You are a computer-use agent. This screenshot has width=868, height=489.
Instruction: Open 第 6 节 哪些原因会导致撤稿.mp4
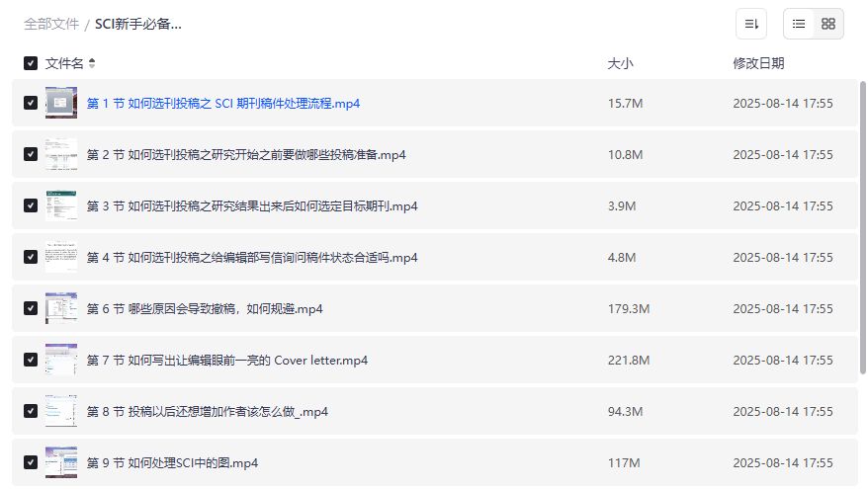pos(205,309)
